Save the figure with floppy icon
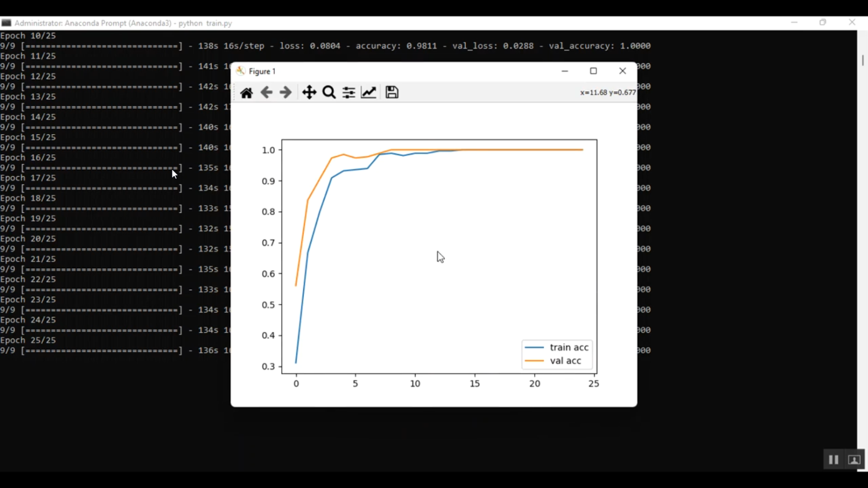The height and width of the screenshot is (488, 868). [x=392, y=93]
